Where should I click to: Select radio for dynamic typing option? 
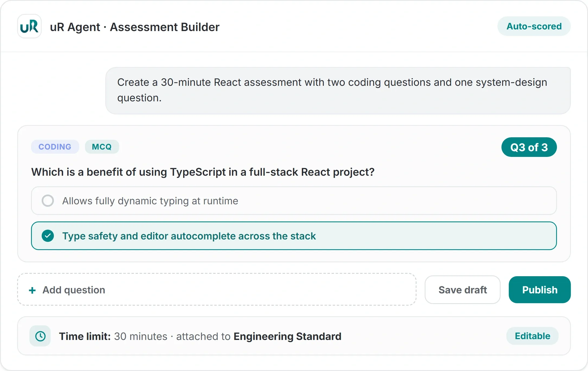[48, 201]
